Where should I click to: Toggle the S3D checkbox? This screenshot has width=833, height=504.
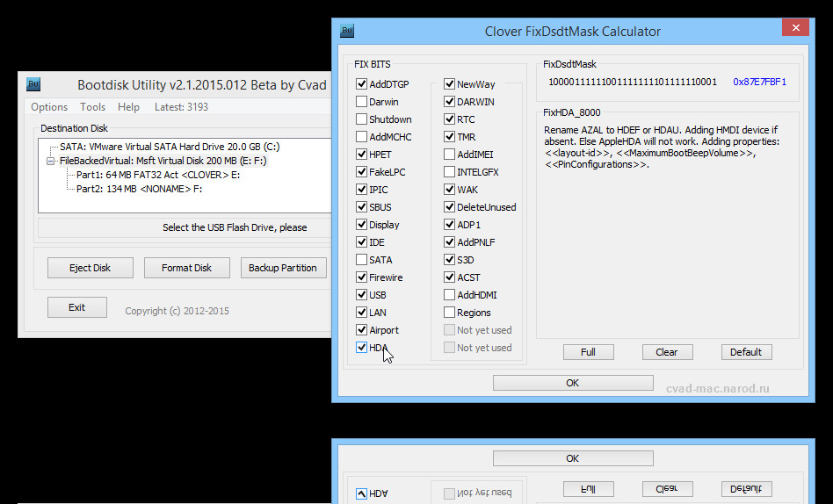449,260
